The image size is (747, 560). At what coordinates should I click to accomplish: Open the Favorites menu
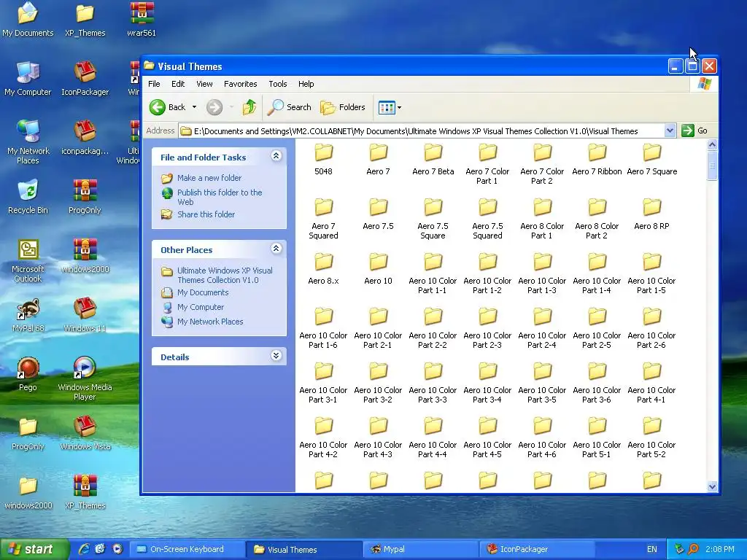[241, 84]
